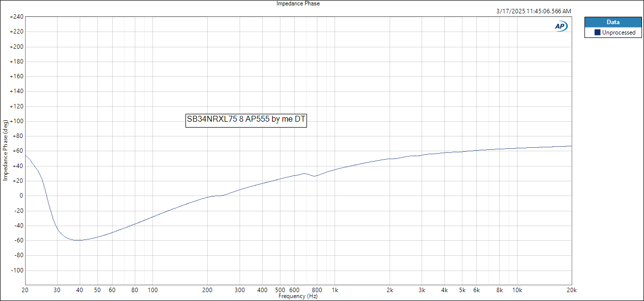Click the 200 Hz x-axis tick label
The image size is (644, 301).
(207, 290)
